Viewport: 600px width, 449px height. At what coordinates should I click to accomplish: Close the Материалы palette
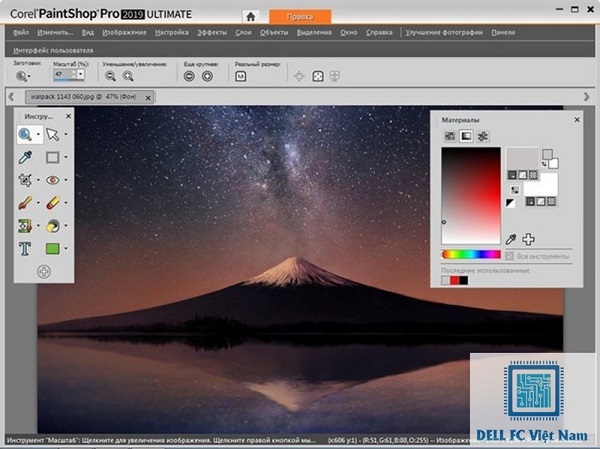tap(577, 120)
